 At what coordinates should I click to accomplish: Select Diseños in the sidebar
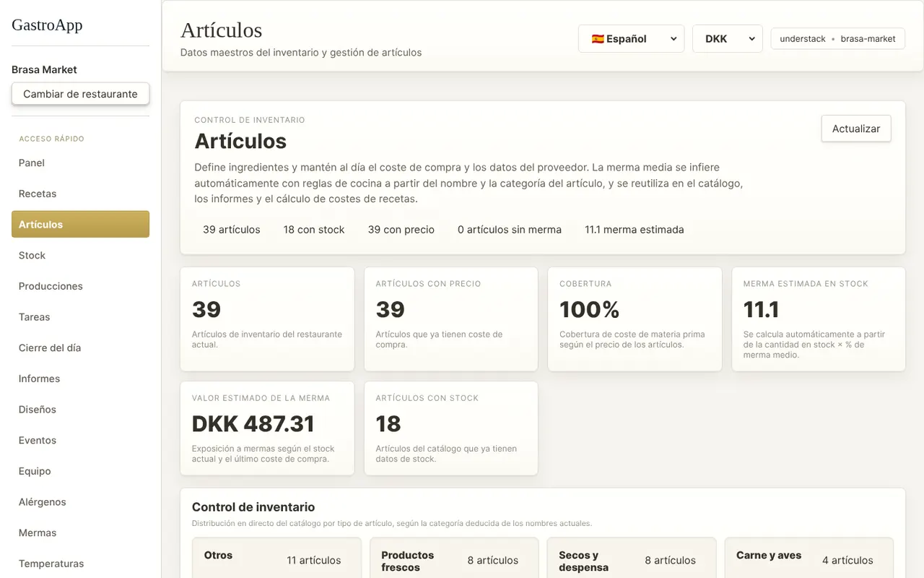pyautogui.click(x=80, y=409)
